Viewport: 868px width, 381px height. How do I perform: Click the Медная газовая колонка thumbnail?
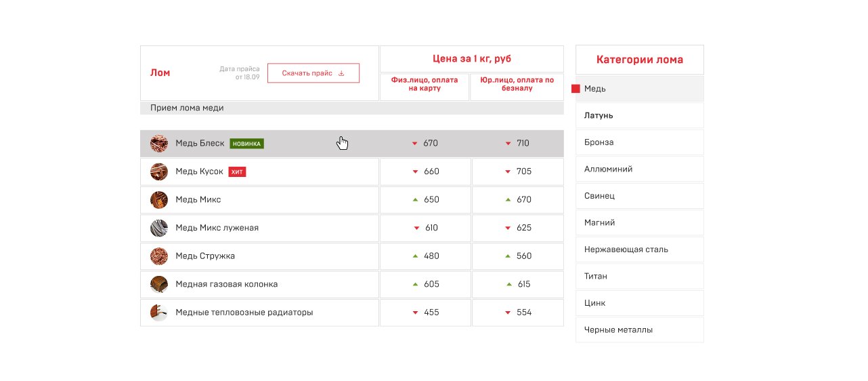click(159, 284)
